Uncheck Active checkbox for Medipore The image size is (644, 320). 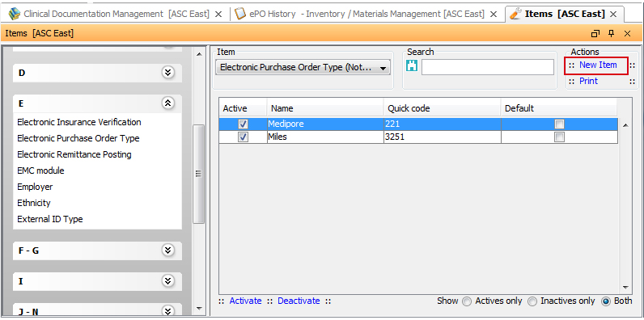(x=244, y=124)
